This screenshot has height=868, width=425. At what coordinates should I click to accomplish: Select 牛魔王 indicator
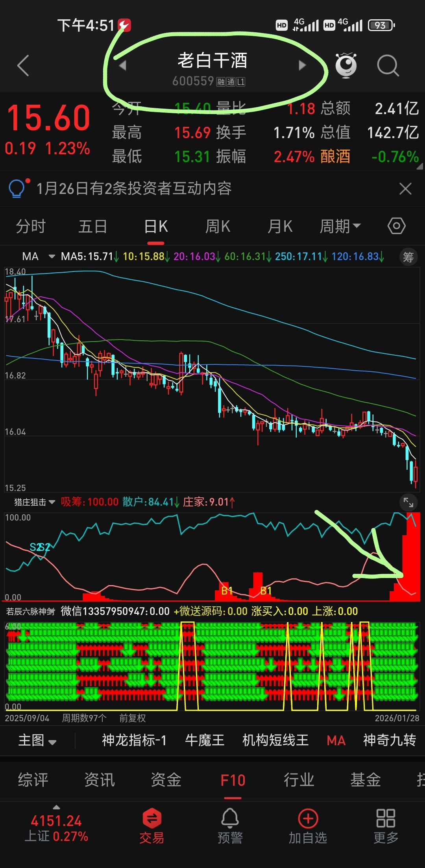(x=205, y=741)
